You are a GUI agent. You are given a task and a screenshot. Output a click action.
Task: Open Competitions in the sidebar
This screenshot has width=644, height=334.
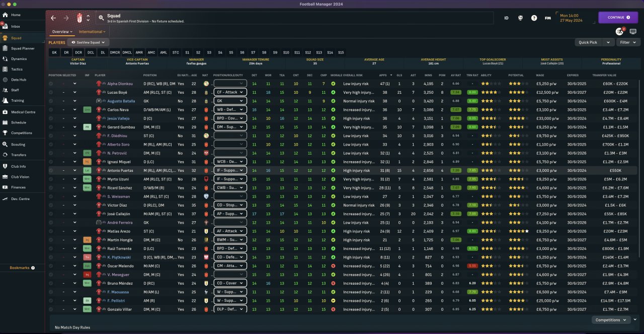click(x=21, y=133)
